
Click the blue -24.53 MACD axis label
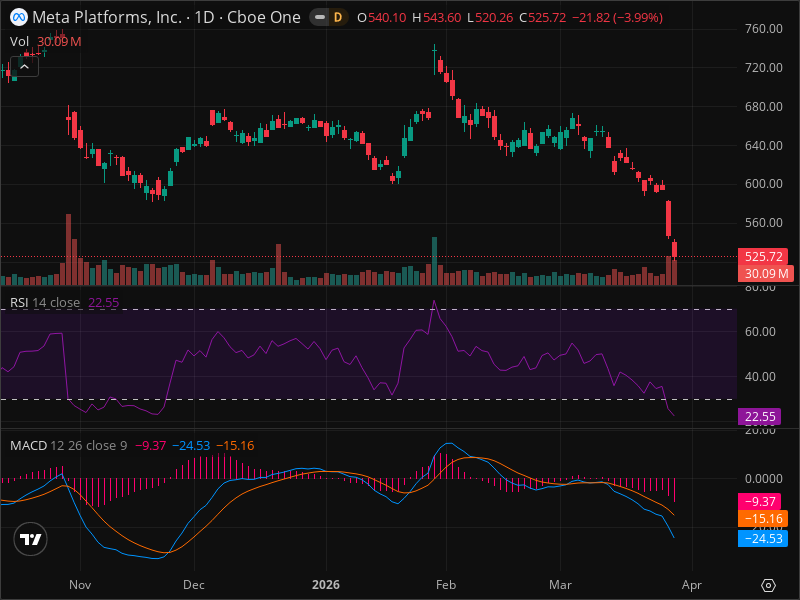click(x=763, y=538)
